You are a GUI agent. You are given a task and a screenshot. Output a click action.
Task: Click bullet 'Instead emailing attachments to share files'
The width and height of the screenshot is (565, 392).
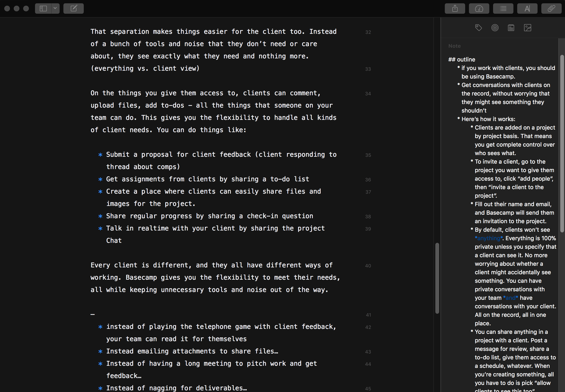pyautogui.click(x=192, y=351)
